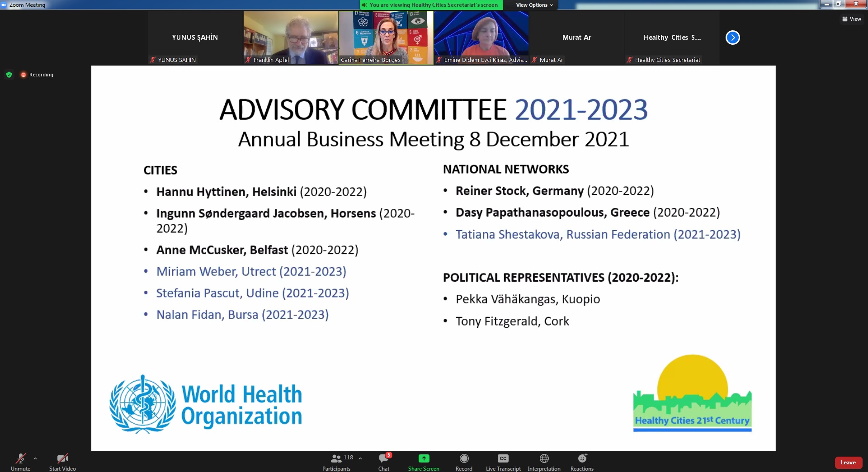
Task: Click the 'CITIES' heading on the slide
Action: 160,170
